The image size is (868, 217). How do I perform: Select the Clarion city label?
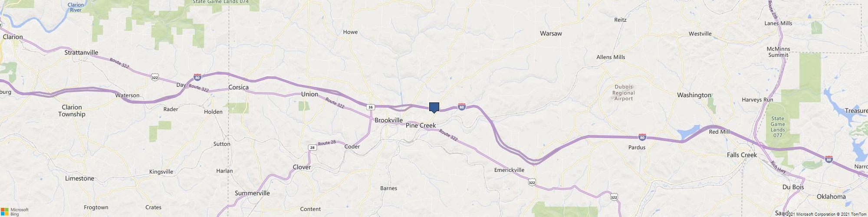(13, 37)
